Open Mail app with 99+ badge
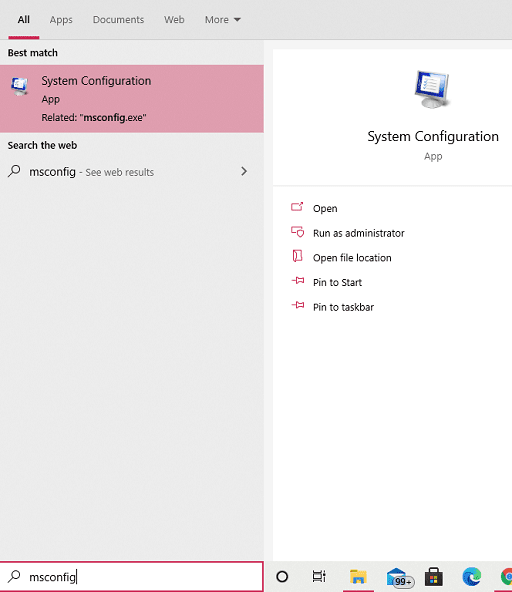 click(399, 578)
